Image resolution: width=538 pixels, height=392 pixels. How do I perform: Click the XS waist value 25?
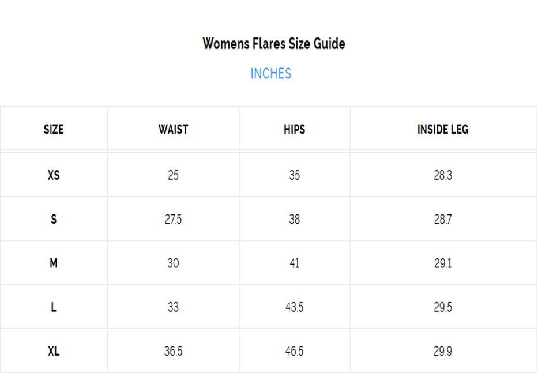(x=173, y=175)
